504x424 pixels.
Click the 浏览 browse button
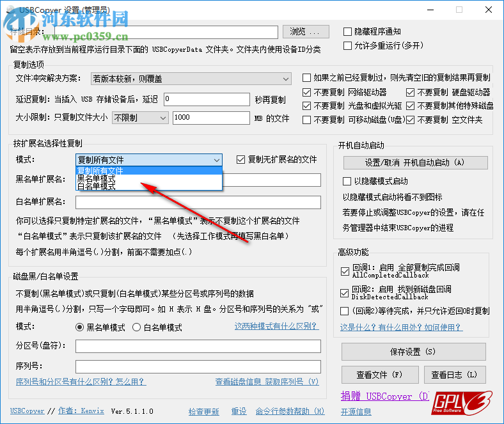coord(306,31)
